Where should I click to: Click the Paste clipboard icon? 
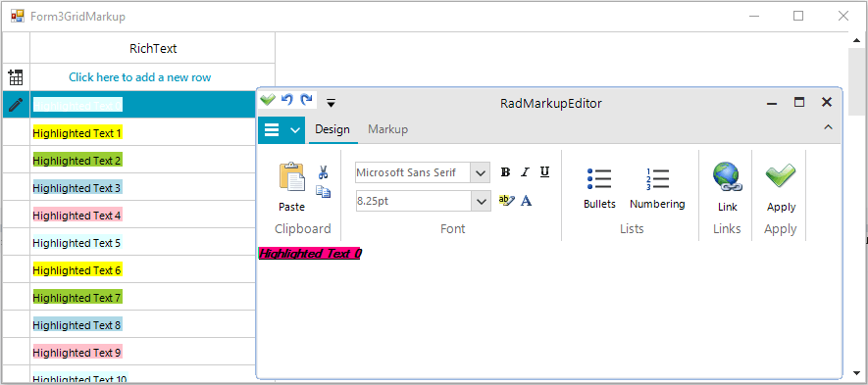[291, 177]
